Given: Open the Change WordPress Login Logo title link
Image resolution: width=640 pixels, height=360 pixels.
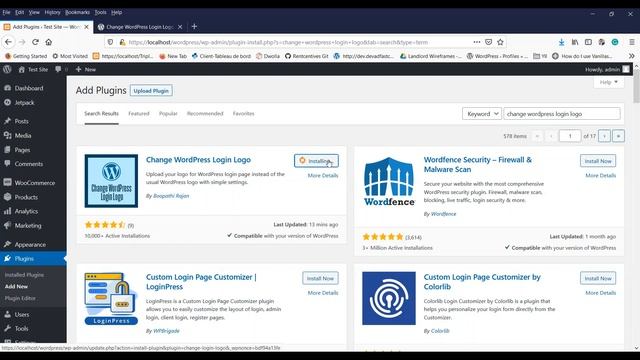Looking at the screenshot, I should [198, 160].
